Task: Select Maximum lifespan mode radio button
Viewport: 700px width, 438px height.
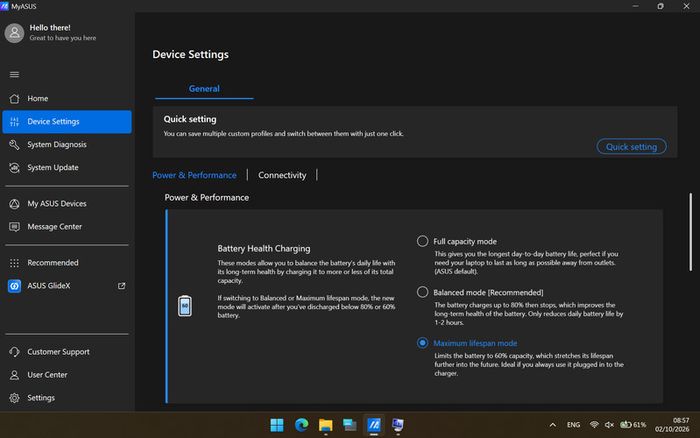Action: [422, 343]
